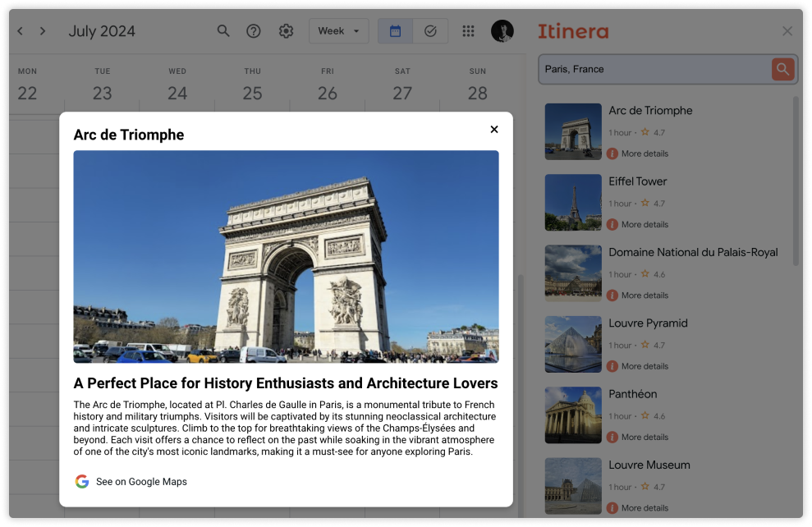Close the Arc de Triomphe popup

[x=494, y=129]
